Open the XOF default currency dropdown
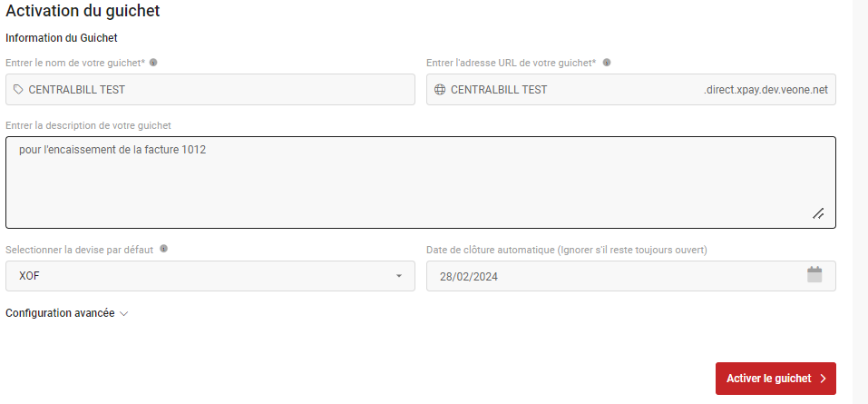 210,276
